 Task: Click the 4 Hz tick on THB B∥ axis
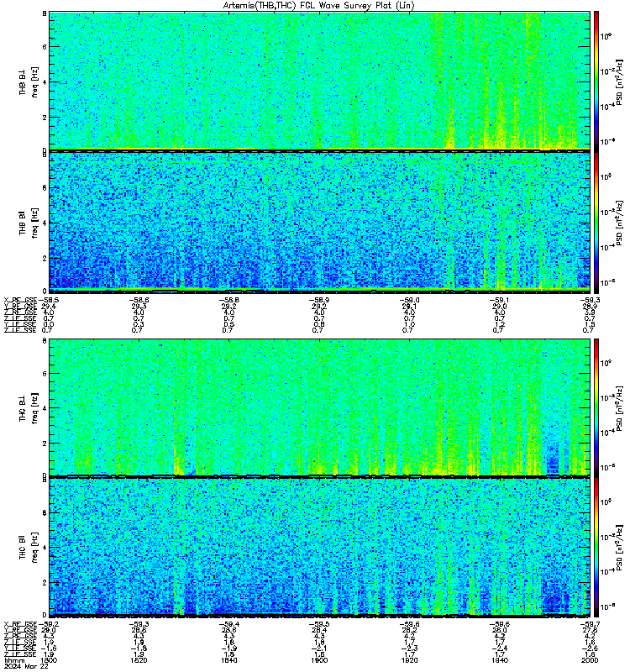coord(45,223)
